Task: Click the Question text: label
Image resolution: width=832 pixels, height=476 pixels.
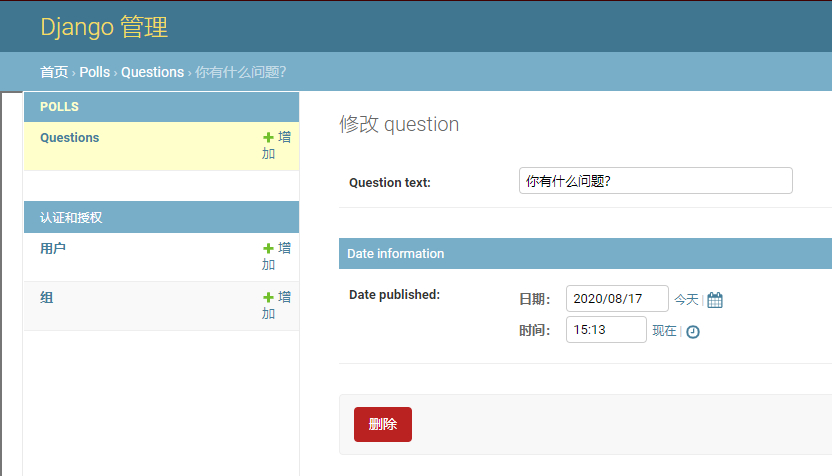Action: (x=389, y=183)
